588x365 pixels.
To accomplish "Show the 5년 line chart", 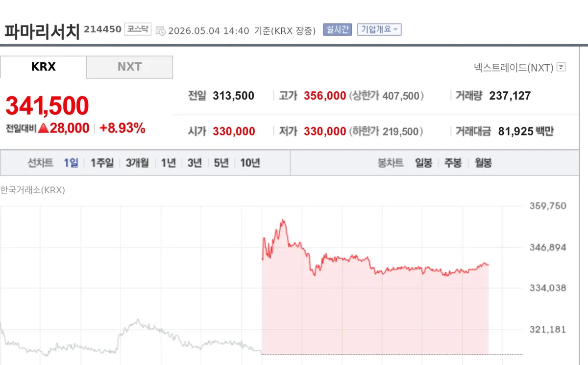I will click(221, 163).
